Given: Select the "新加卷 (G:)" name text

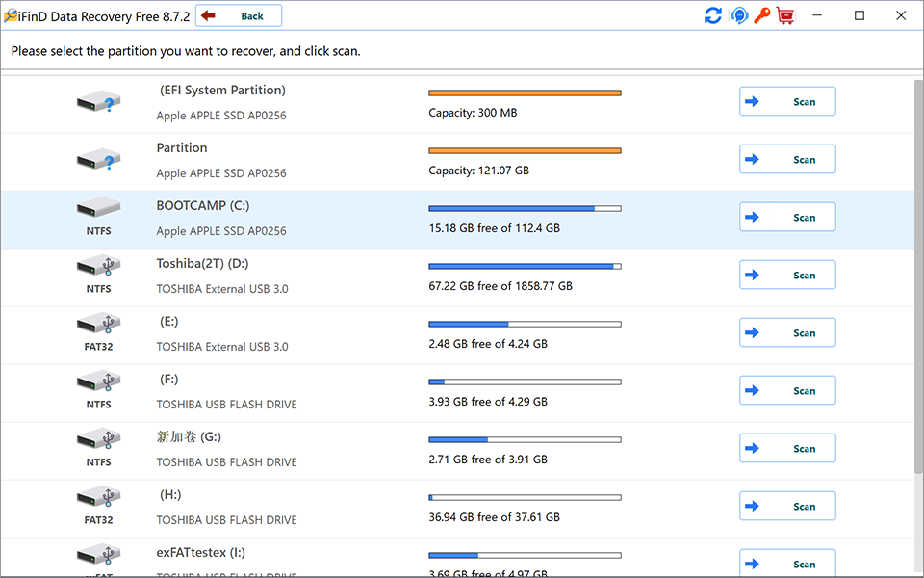Looking at the screenshot, I should (x=189, y=437).
